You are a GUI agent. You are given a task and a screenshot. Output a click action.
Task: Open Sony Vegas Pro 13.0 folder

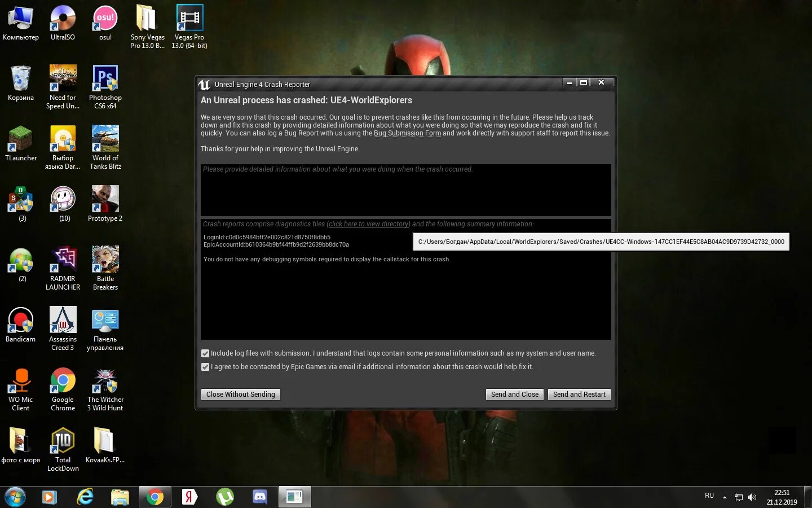(x=147, y=27)
